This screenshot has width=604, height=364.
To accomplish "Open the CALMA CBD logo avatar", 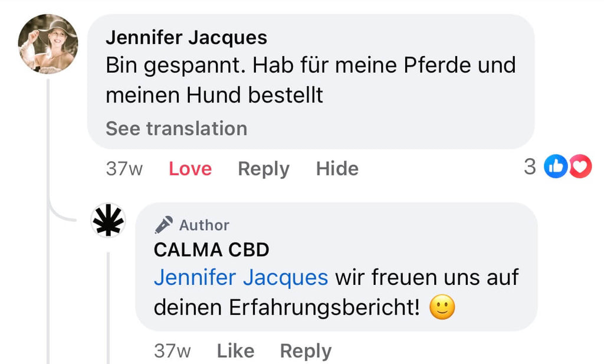I will 109,221.
